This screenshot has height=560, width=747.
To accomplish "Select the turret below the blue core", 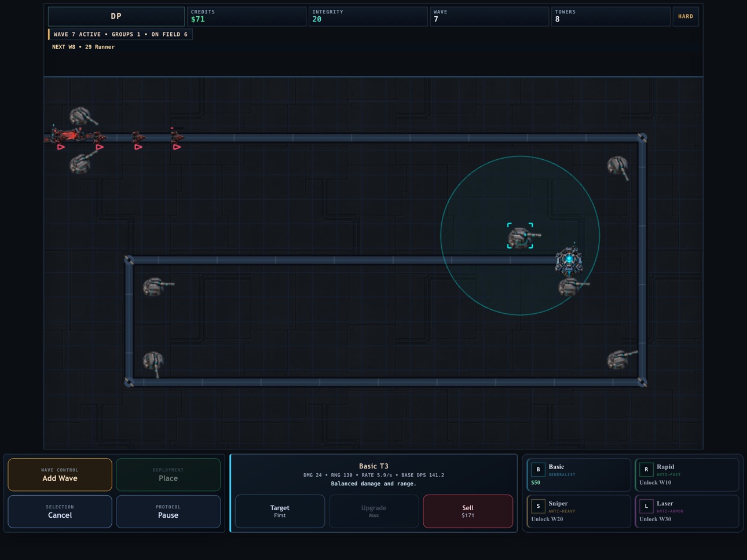I will pyautogui.click(x=572, y=287).
